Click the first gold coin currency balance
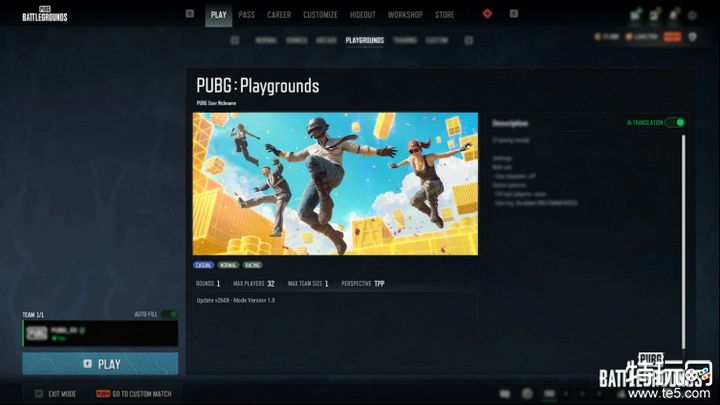720x405 pixels. (607, 37)
